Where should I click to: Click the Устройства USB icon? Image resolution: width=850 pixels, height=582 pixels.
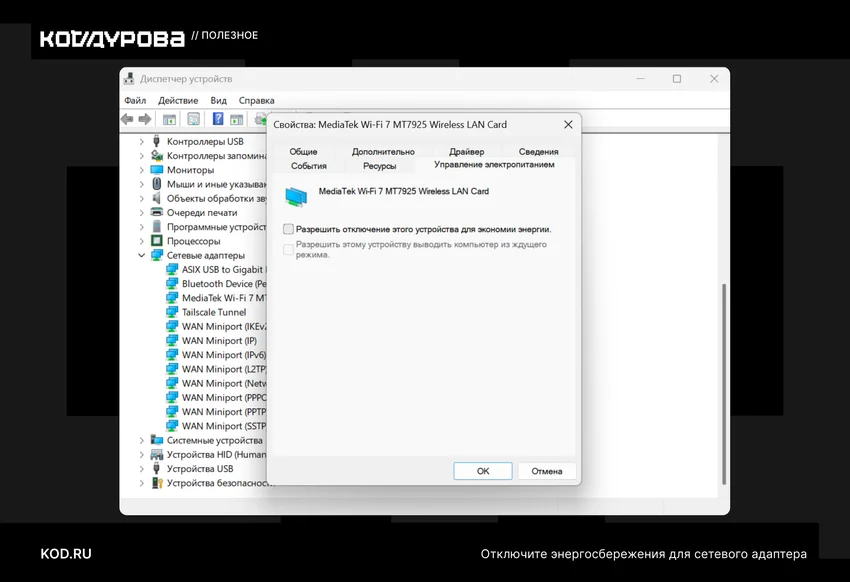coord(157,468)
